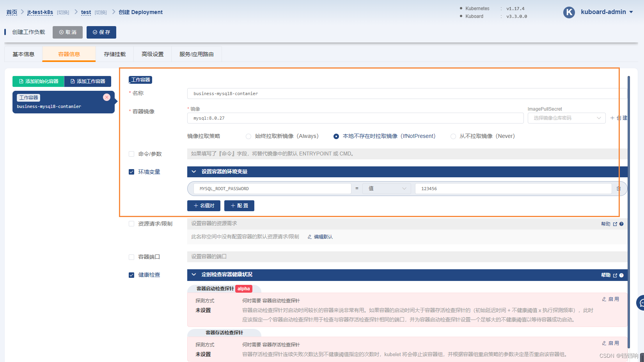Viewport: 644px width, 362px height.
Task: Go to 首页 breadcrumb link
Action: 12,12
